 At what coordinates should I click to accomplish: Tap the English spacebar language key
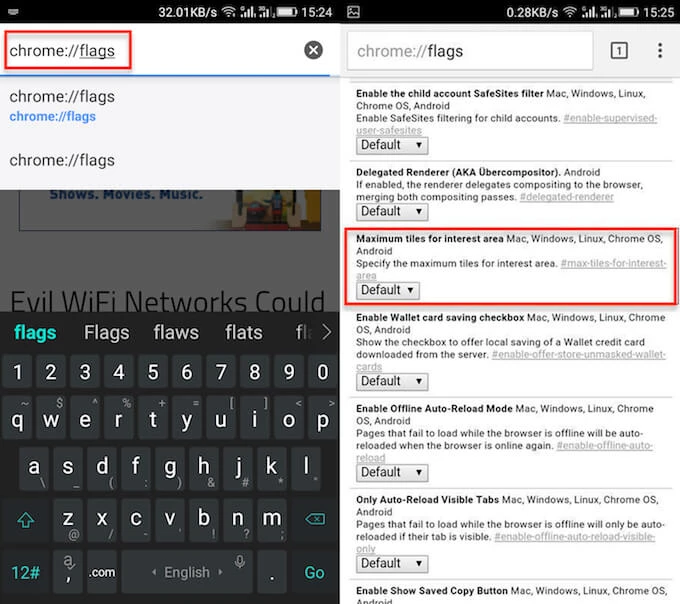pos(187,572)
